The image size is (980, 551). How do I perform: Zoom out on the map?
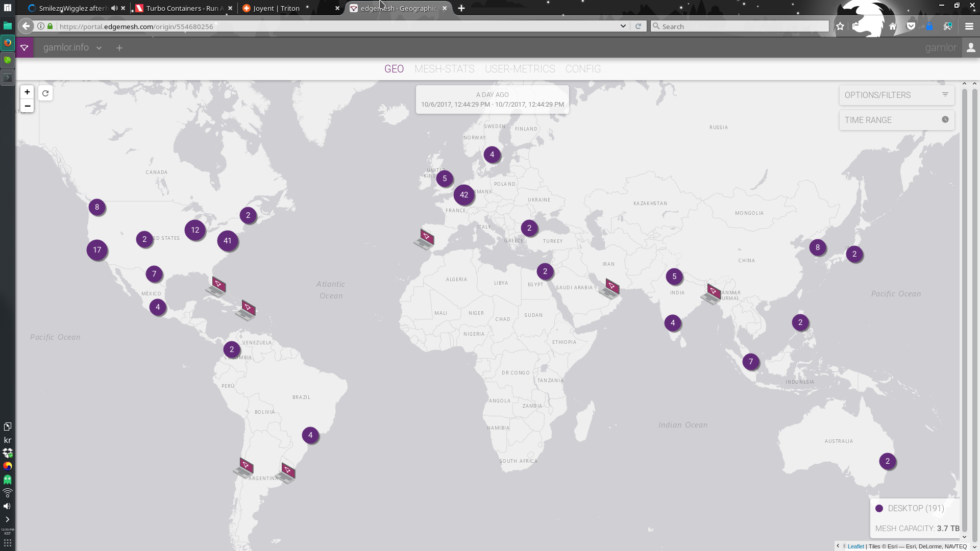tap(28, 106)
